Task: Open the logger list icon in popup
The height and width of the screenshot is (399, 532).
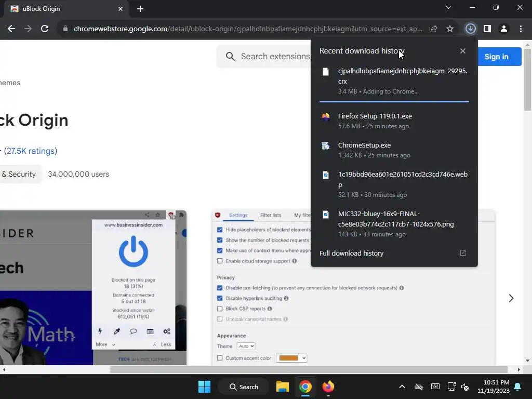Action: 150,331
